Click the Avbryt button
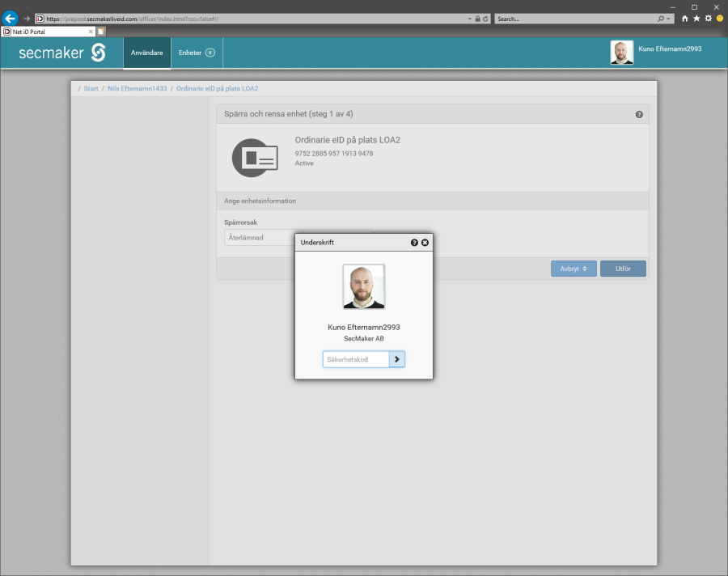Viewport: 728px width, 576px height. point(574,269)
